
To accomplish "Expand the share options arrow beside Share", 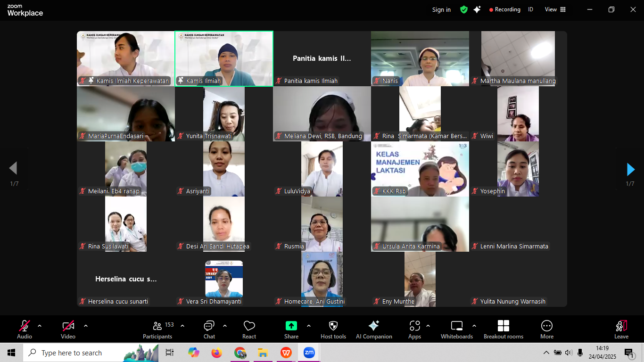I will pos(309,326).
